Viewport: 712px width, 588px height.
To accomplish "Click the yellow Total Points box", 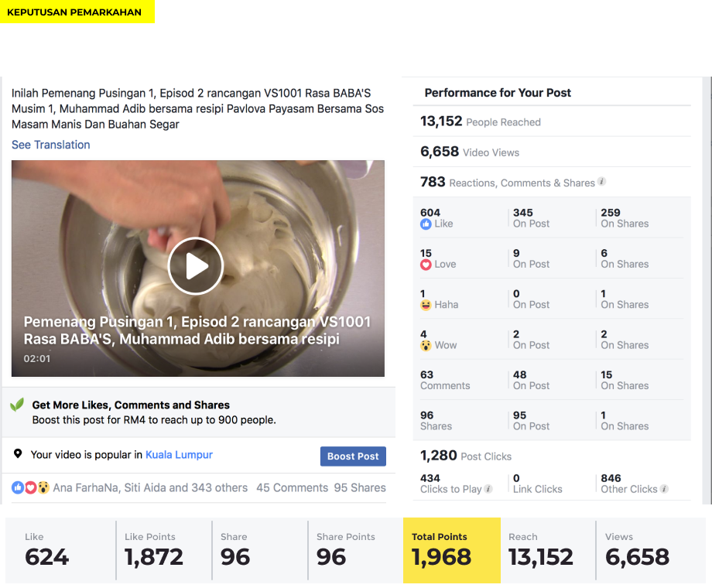I will (452, 550).
